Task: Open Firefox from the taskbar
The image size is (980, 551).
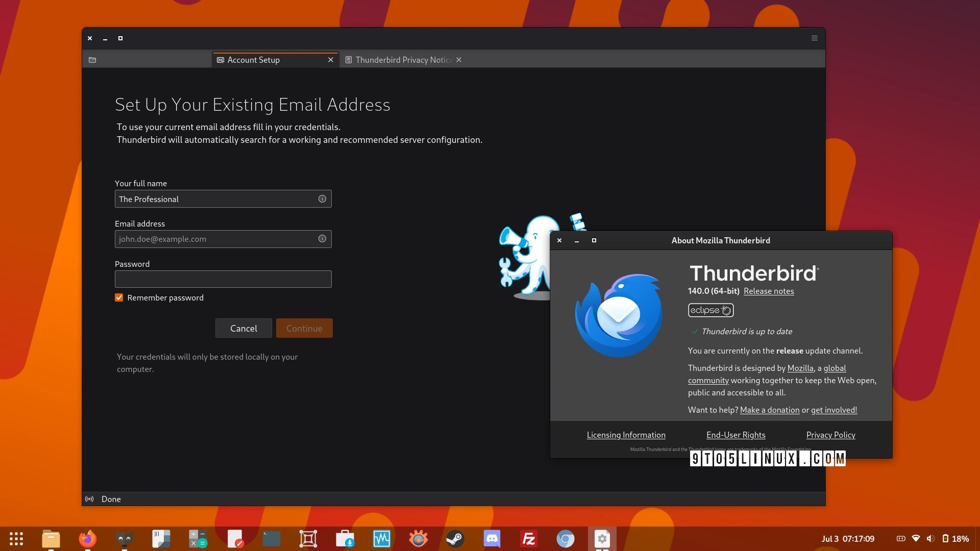Action: pyautogui.click(x=87, y=539)
